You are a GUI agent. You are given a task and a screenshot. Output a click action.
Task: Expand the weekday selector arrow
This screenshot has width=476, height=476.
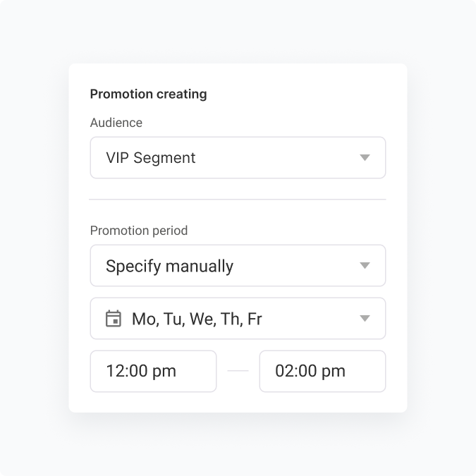365,319
